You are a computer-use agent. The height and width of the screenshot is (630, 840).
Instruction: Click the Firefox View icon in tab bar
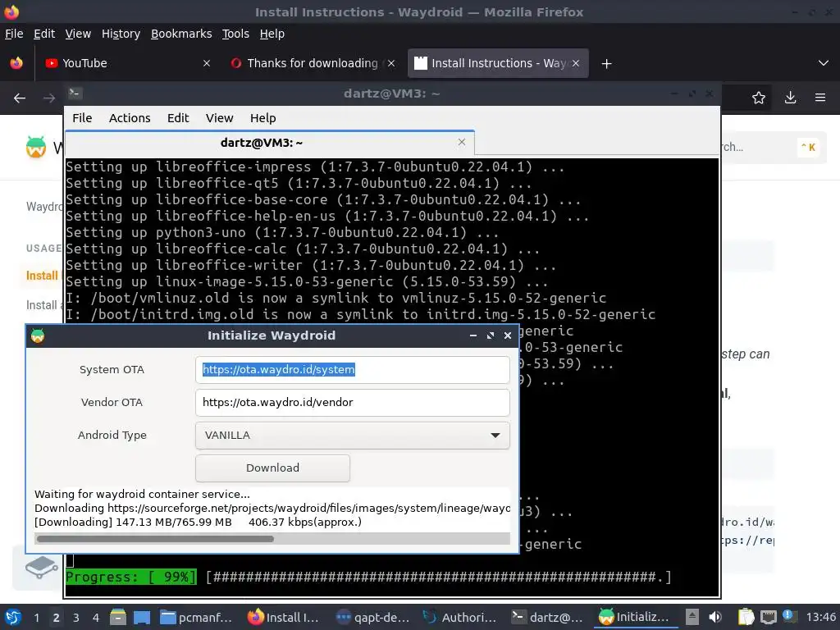(16, 63)
